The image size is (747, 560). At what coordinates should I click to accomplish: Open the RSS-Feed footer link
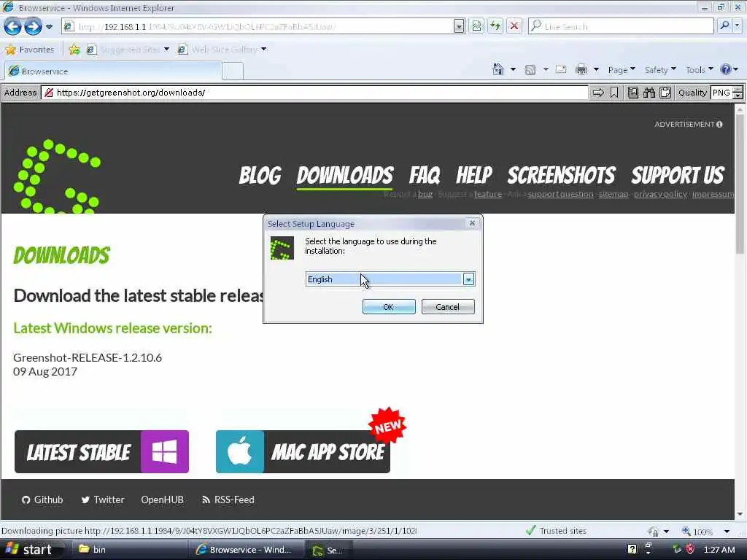tap(228, 500)
